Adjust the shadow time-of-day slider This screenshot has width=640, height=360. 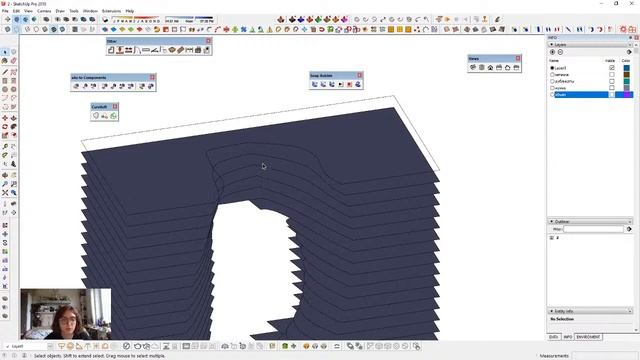click(x=189, y=19)
